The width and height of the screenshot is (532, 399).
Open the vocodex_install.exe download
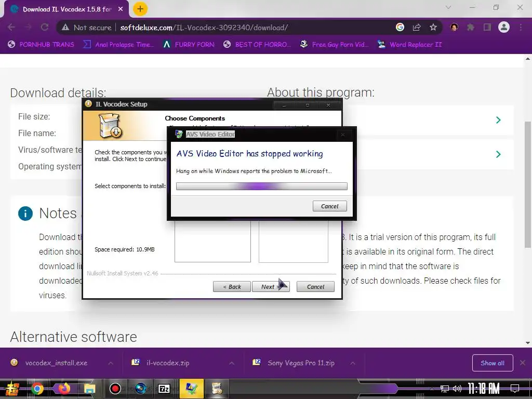point(56,363)
